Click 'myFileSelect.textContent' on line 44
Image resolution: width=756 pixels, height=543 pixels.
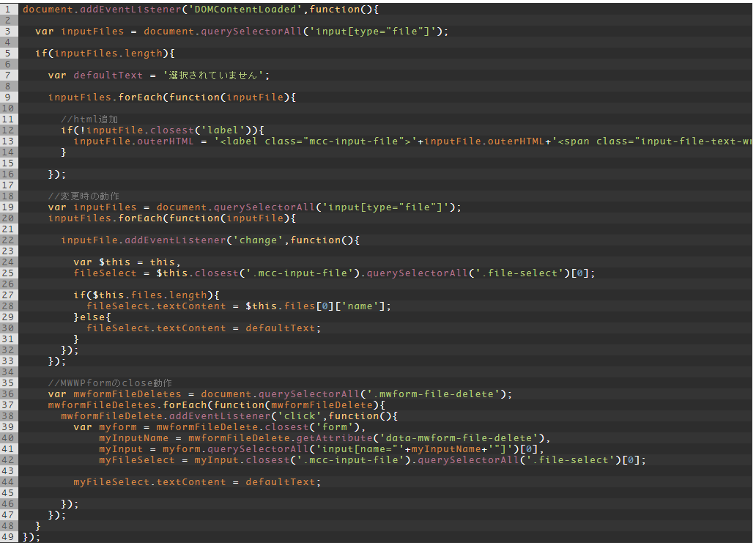(x=149, y=481)
